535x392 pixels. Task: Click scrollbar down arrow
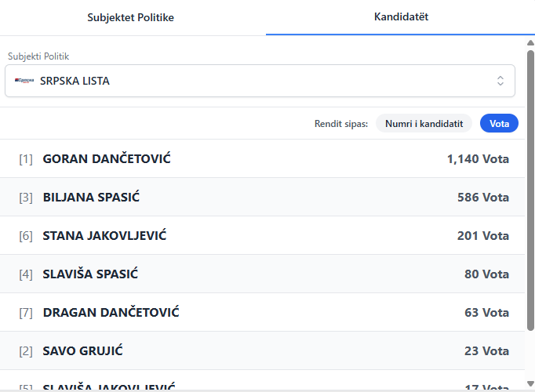coord(530,386)
